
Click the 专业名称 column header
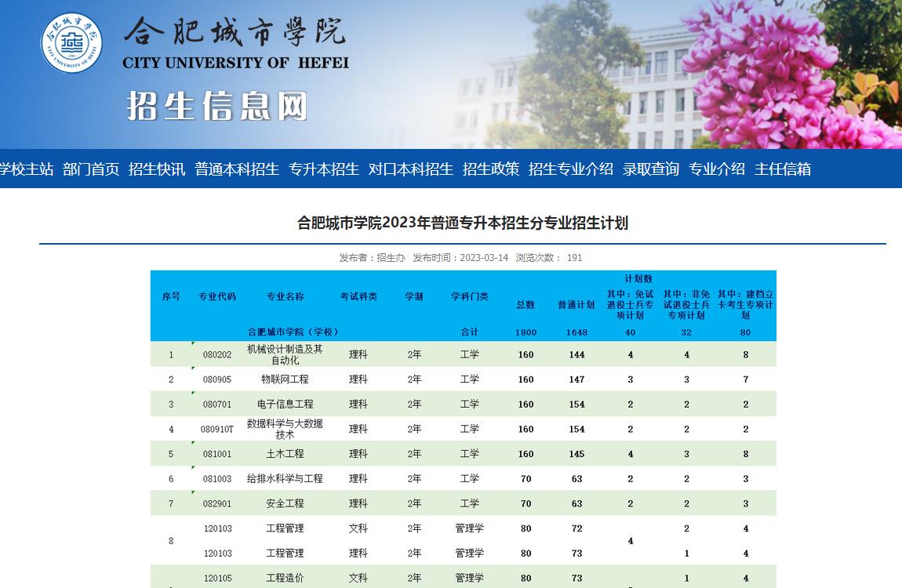click(x=286, y=296)
